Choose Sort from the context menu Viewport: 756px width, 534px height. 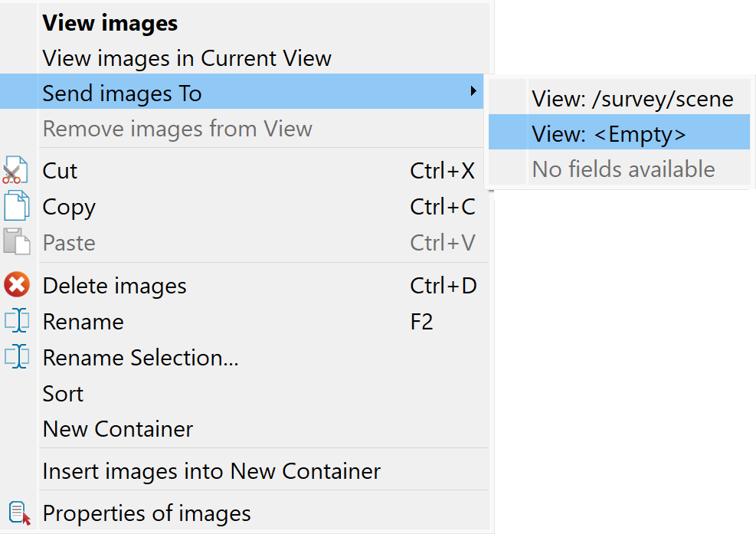click(x=63, y=394)
